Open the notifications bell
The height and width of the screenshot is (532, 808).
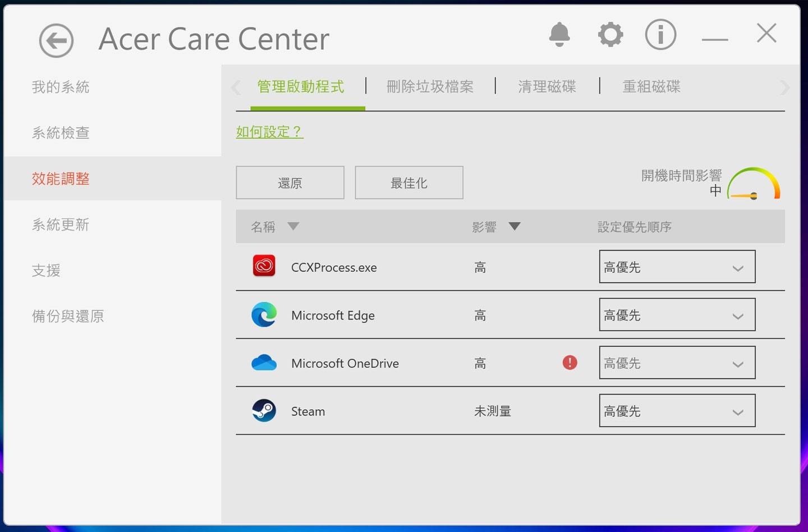[x=559, y=35]
